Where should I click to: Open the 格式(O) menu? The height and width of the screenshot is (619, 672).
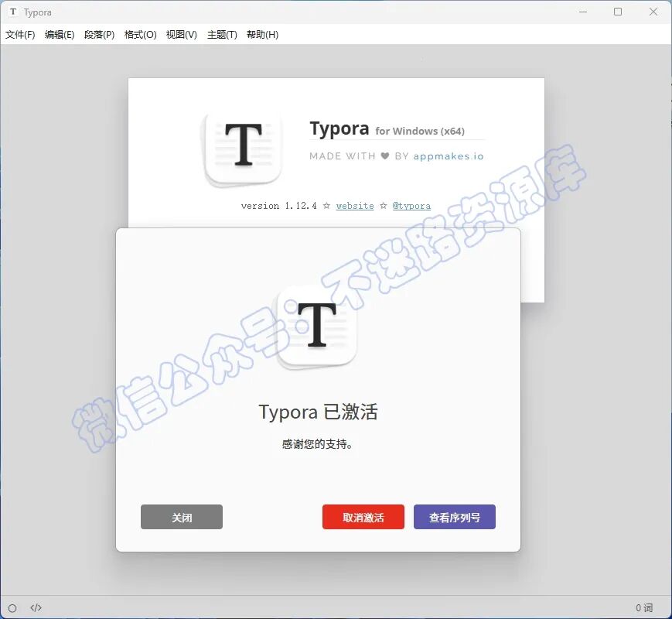(x=140, y=35)
